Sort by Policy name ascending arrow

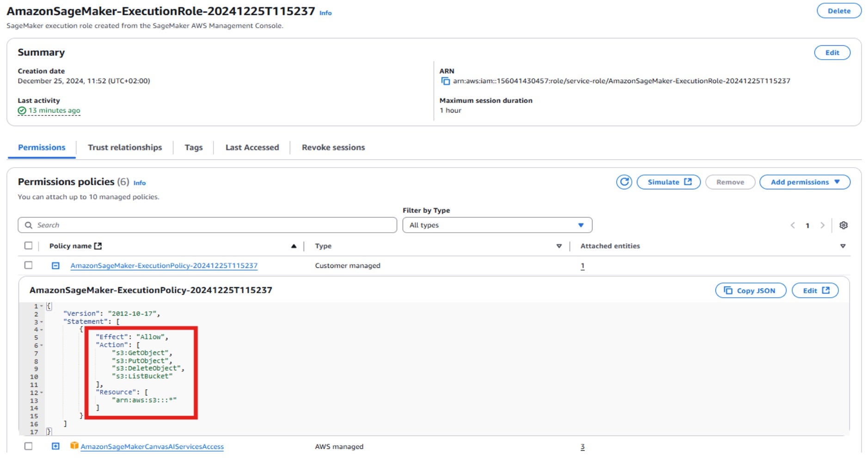293,246
